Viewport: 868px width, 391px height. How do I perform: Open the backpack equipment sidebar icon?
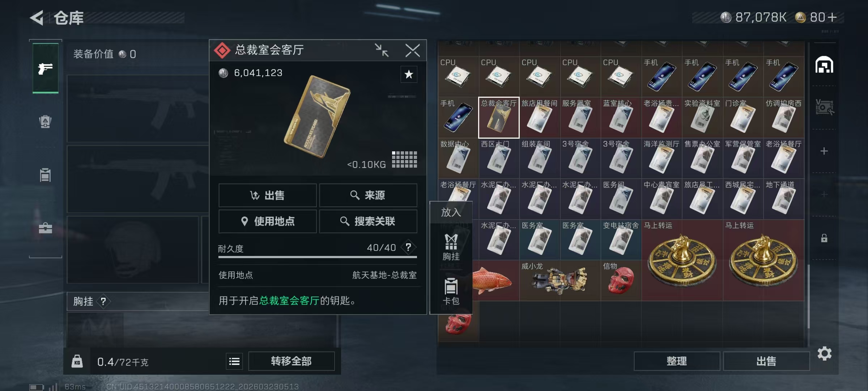coord(45,121)
